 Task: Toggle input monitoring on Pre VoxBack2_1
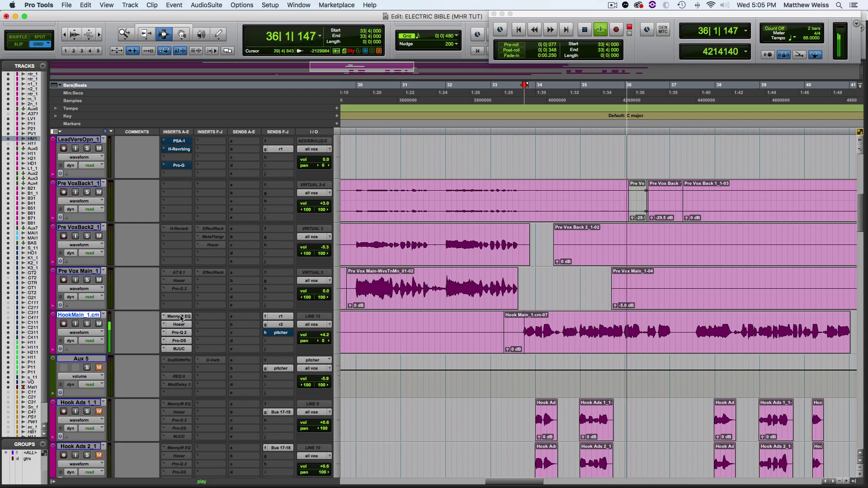click(x=75, y=236)
